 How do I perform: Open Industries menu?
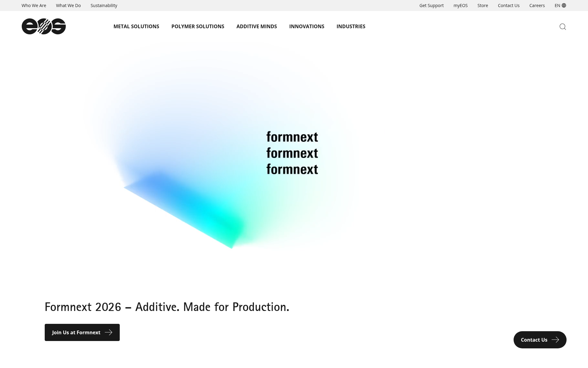pos(351,26)
